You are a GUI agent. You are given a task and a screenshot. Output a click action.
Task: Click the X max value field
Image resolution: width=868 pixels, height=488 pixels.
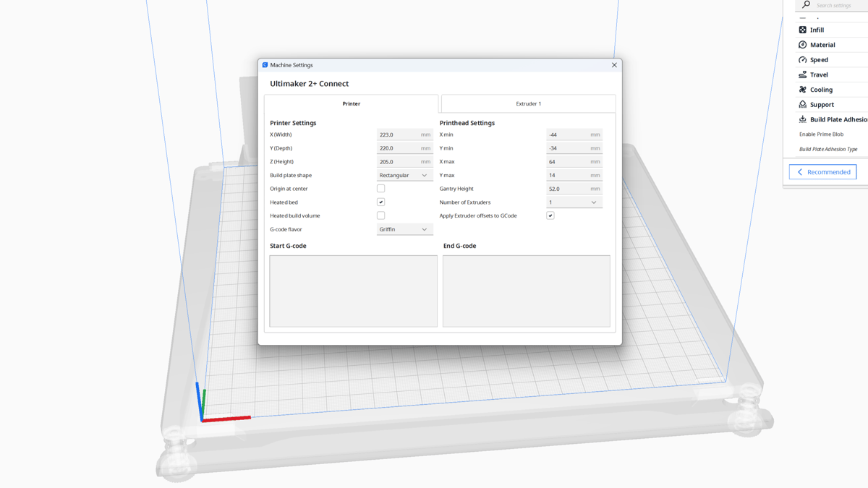point(574,162)
